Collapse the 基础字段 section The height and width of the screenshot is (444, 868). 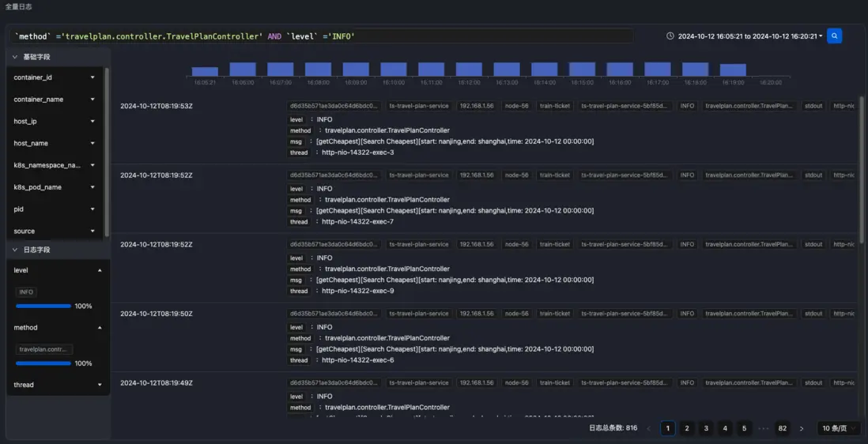[x=15, y=57]
